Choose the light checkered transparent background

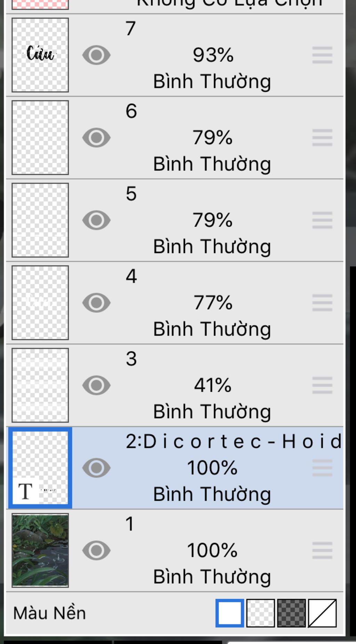pyautogui.click(x=260, y=613)
